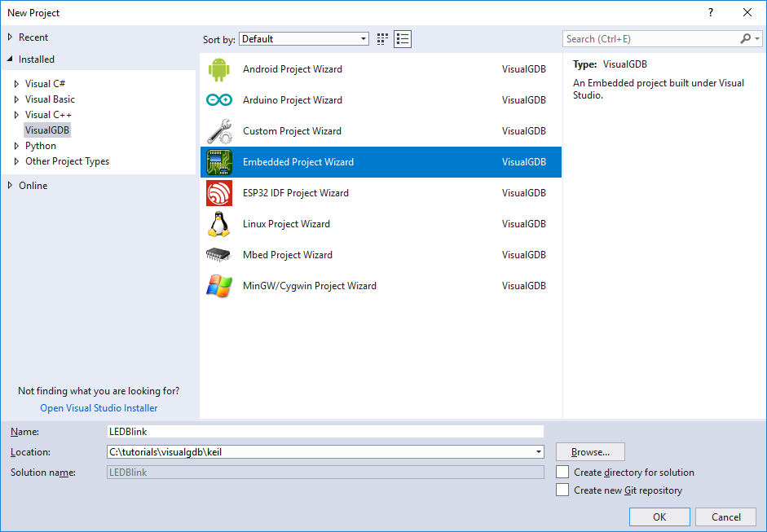Select Android Project Wizard template name
Image resolution: width=767 pixels, height=532 pixels.
[x=293, y=69]
